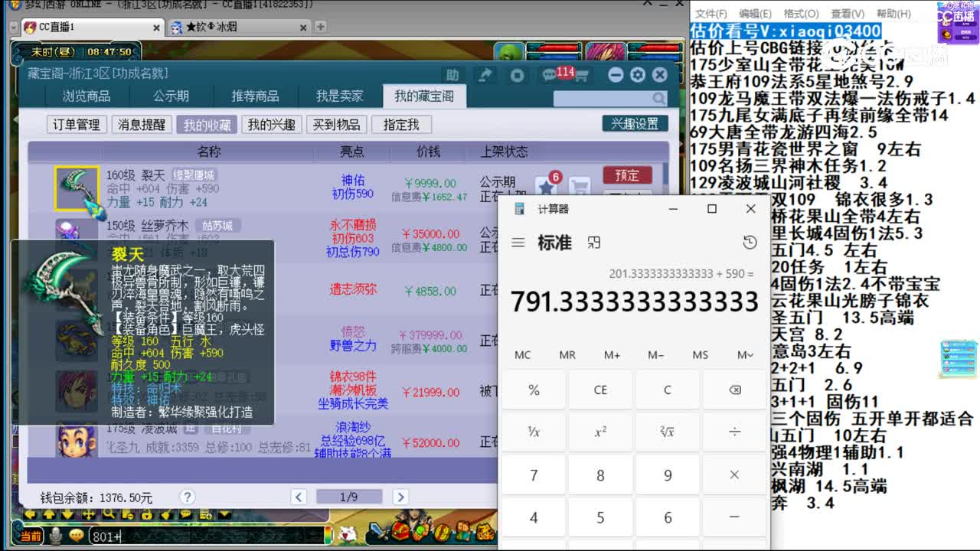This screenshot has height=551, width=980.
Task: Switch to 我是卖家 tab
Action: click(x=340, y=96)
